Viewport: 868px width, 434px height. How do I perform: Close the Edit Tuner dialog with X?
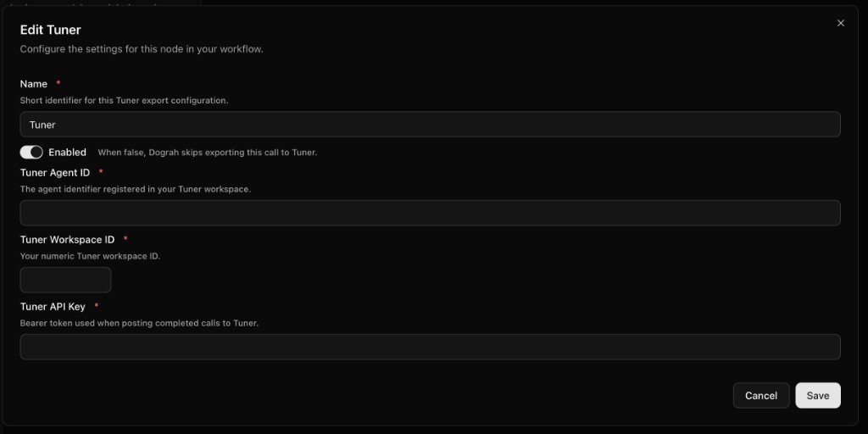tap(840, 23)
